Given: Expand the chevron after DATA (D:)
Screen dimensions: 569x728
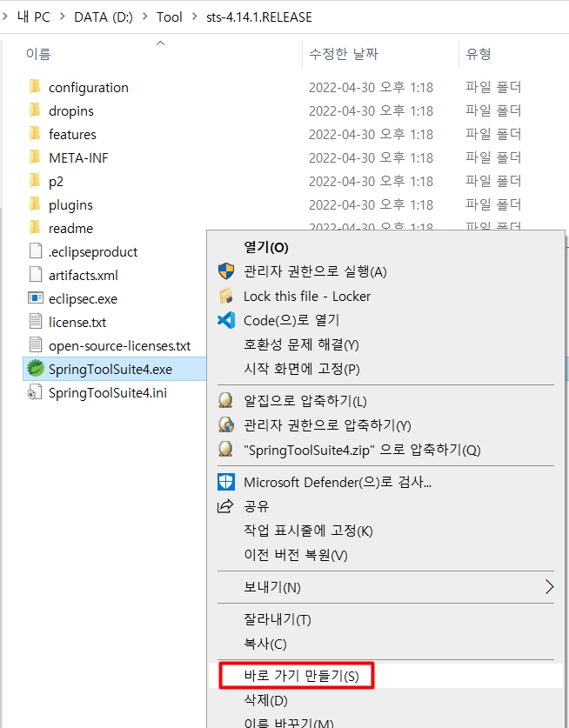Looking at the screenshot, I should 145,17.
